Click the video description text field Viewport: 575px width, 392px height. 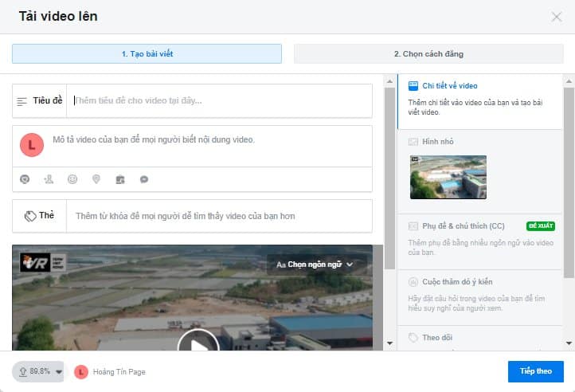207,140
